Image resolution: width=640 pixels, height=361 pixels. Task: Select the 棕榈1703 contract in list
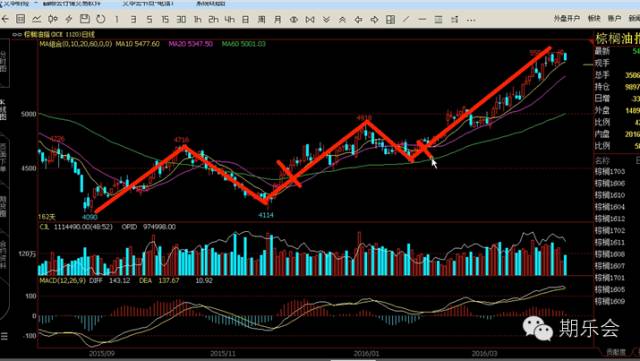[610, 172]
